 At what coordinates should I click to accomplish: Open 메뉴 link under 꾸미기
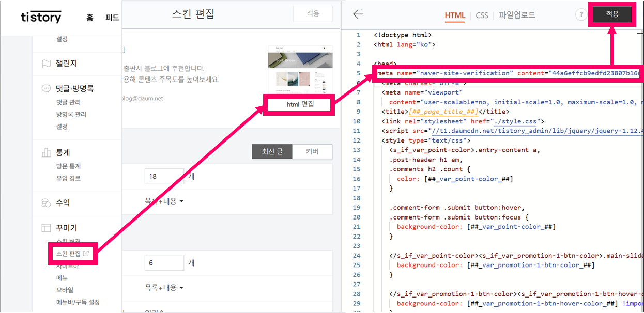coord(62,278)
